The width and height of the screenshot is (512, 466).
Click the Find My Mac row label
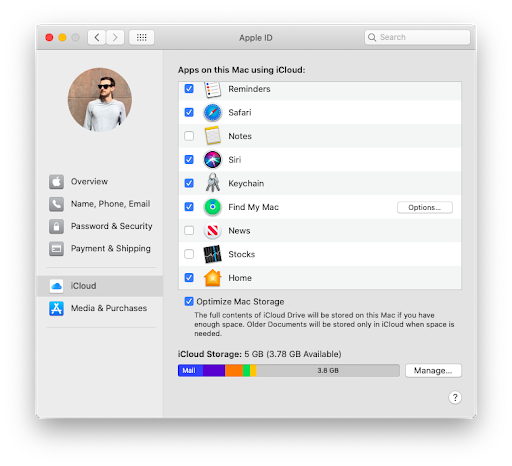coord(253,207)
